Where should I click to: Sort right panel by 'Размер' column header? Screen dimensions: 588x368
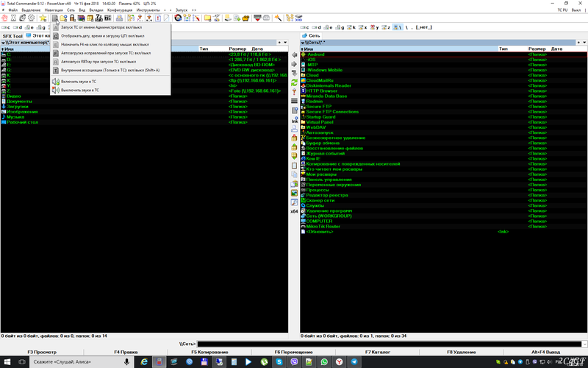537,49
